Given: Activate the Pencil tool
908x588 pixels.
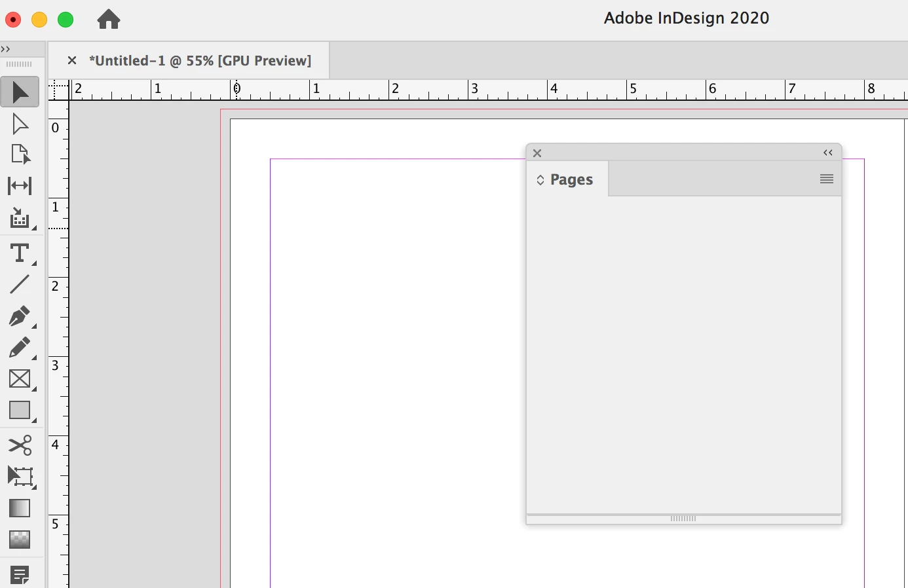Looking at the screenshot, I should click(20, 348).
